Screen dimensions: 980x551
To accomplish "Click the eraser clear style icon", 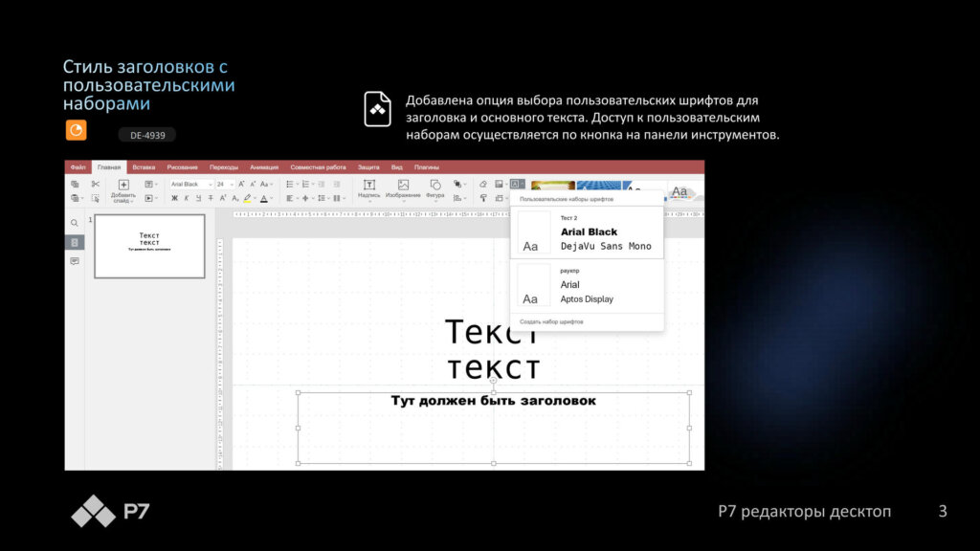I will (483, 184).
